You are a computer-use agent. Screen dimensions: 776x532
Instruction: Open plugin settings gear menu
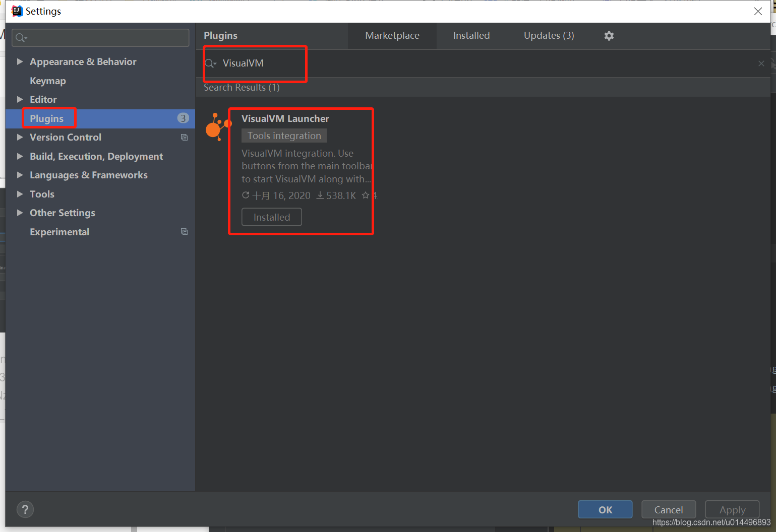[609, 36]
